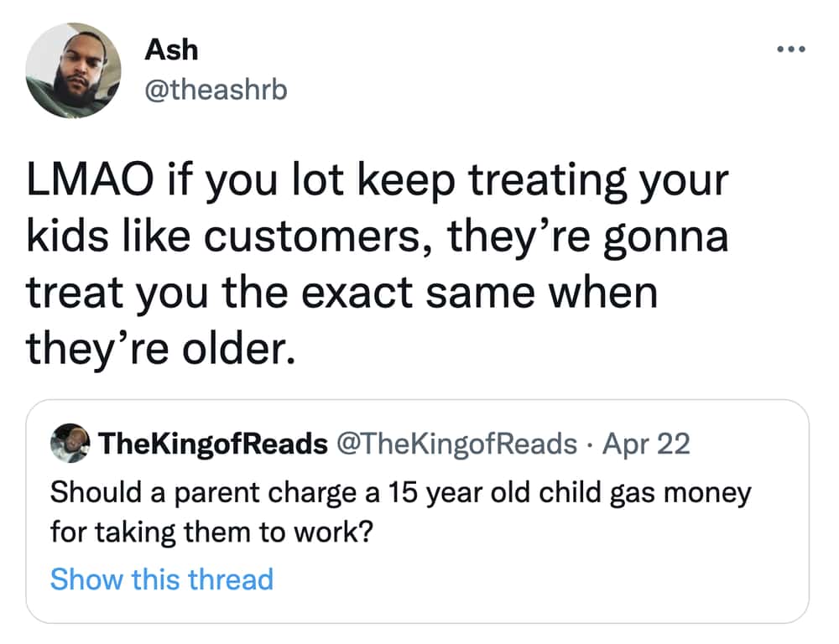Open Ash's tweet by clicking LMAO line
The image size is (839, 644).
[378, 182]
